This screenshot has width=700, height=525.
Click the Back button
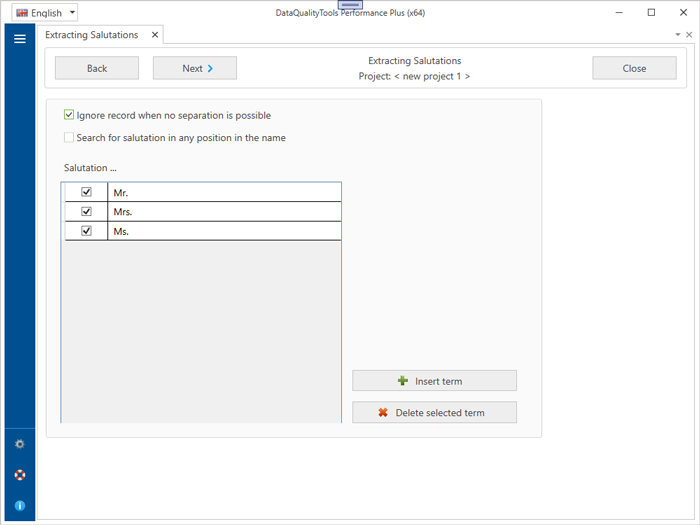click(x=97, y=68)
